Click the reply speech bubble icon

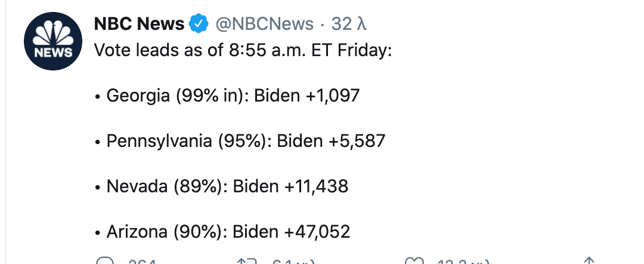pyautogui.click(x=104, y=261)
